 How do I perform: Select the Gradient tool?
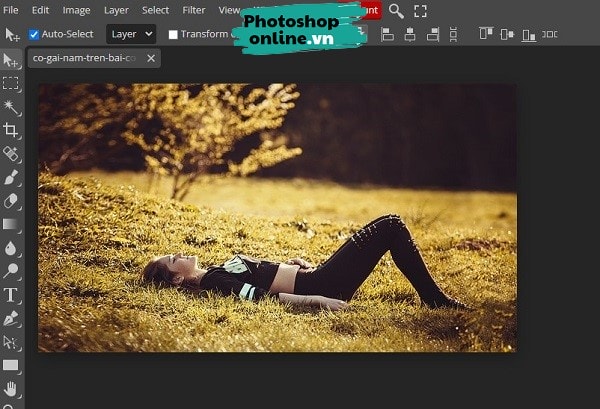click(11, 224)
